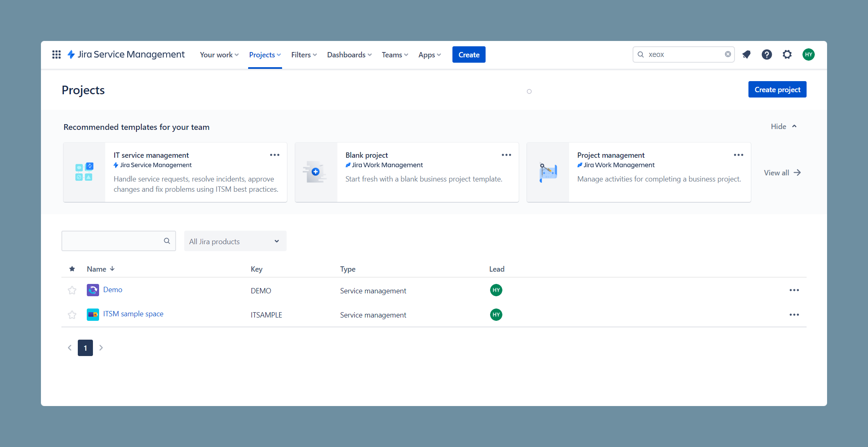This screenshot has height=447, width=868.
Task: Open the help question mark icon
Action: click(x=767, y=54)
